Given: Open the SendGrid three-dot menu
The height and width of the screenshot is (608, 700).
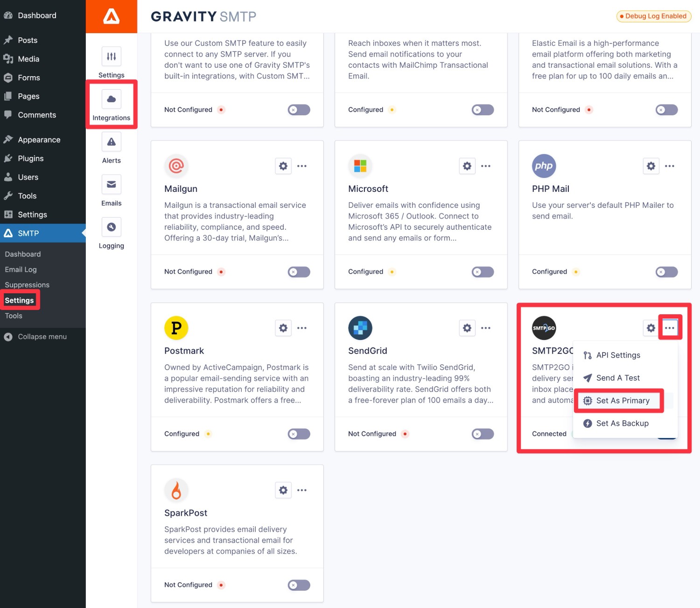Looking at the screenshot, I should (486, 328).
